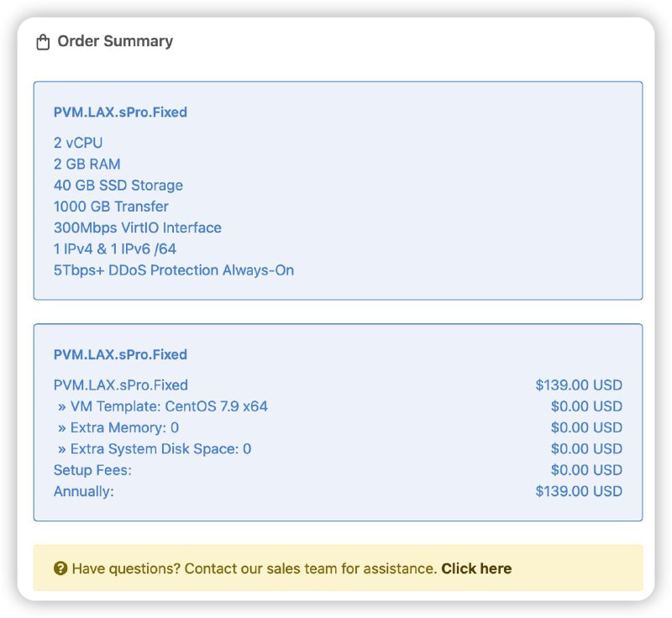Screen dimensions: 672x618
Task: Click the "VM Template: CentOS 7.9 x64" line
Action: [x=162, y=406]
